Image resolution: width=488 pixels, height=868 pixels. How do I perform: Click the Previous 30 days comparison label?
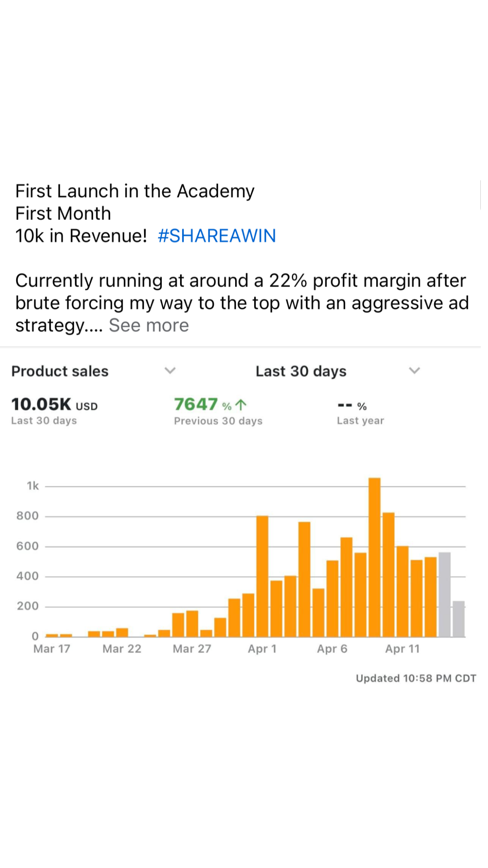point(218,421)
